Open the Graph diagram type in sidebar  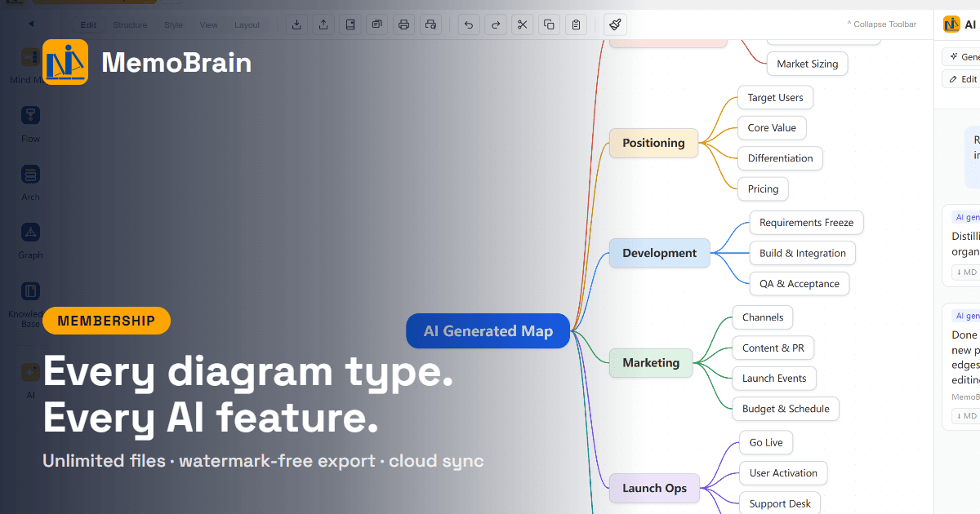click(x=31, y=241)
